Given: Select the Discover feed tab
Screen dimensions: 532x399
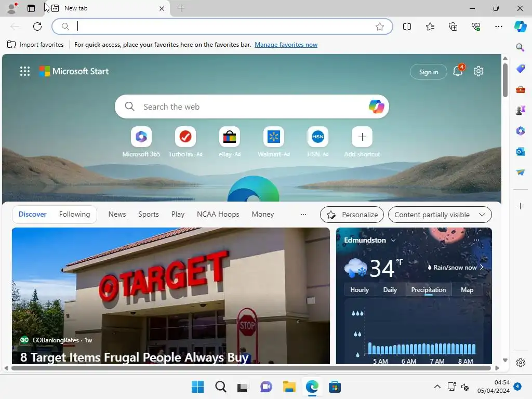Looking at the screenshot, I should [x=33, y=215].
